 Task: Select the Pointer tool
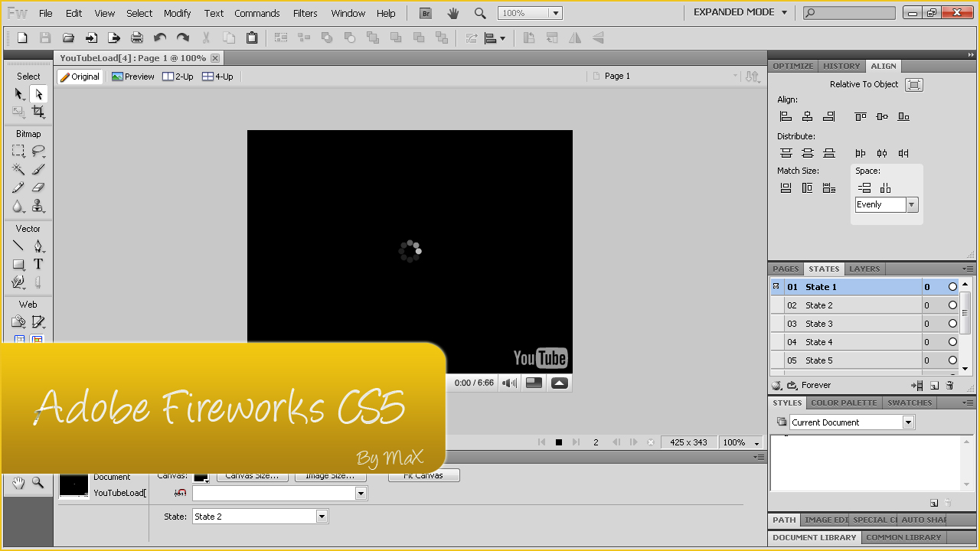19,94
